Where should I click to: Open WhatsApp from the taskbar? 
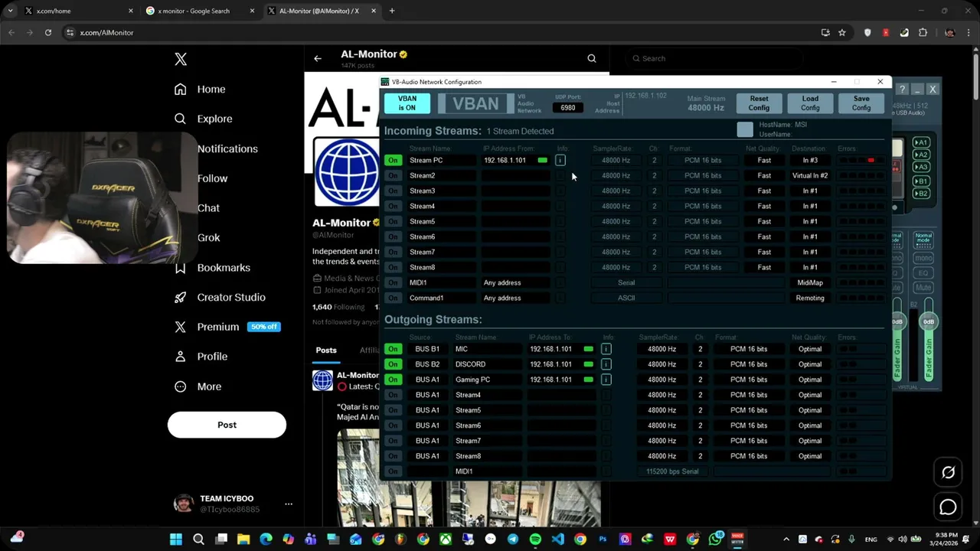(x=715, y=540)
